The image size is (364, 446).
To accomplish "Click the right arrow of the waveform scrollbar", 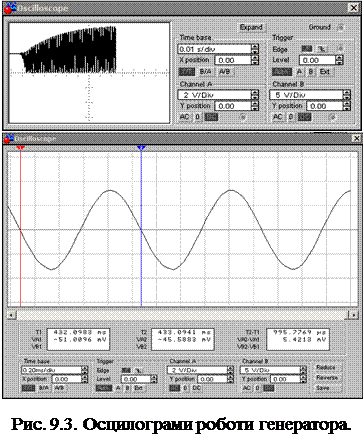I will pos(353,315).
